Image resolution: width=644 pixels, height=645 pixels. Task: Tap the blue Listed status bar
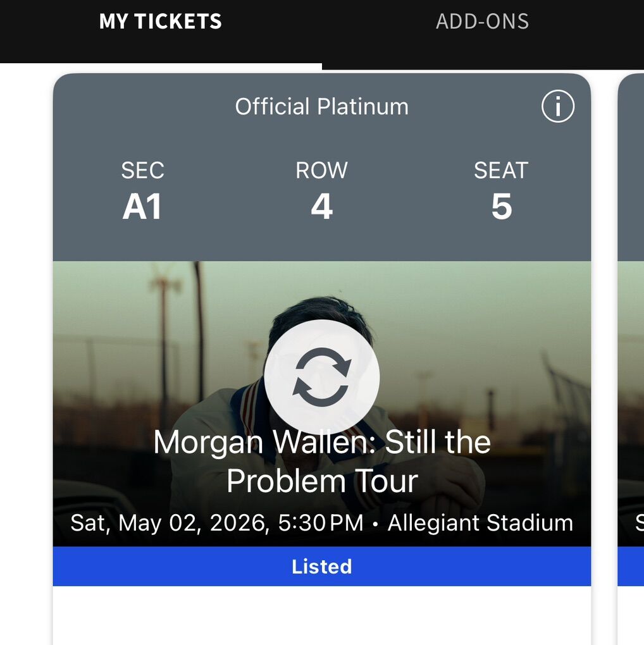pos(321,567)
